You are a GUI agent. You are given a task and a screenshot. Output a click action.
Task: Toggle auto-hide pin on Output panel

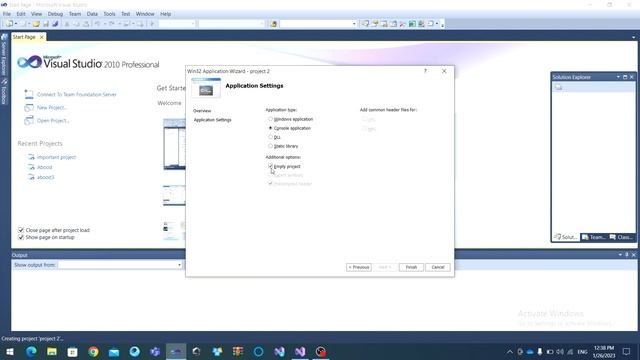627,255
